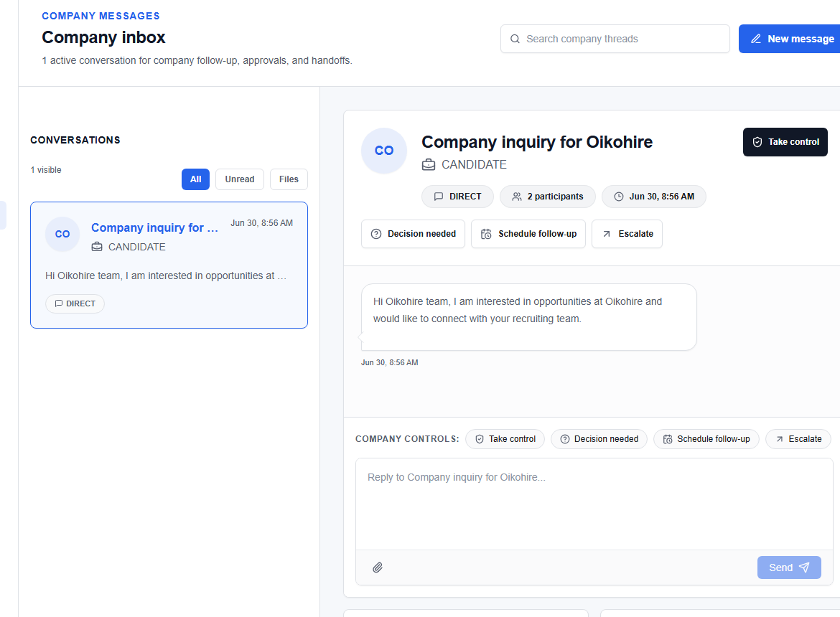Click the dark Take control button

click(785, 142)
